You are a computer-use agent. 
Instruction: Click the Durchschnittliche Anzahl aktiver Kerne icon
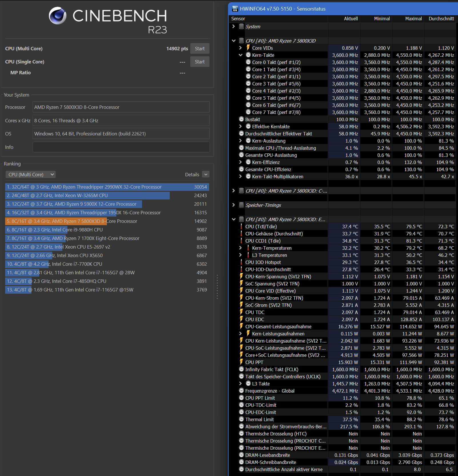[241, 469]
